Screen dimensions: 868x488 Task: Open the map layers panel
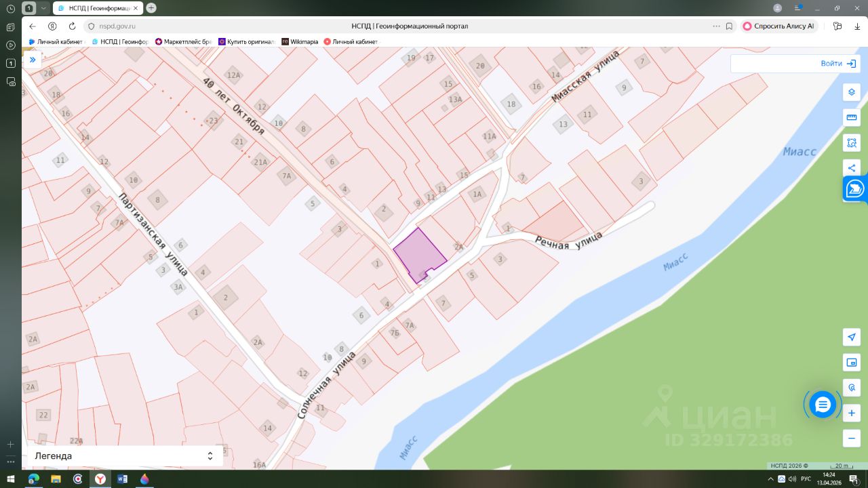click(852, 92)
